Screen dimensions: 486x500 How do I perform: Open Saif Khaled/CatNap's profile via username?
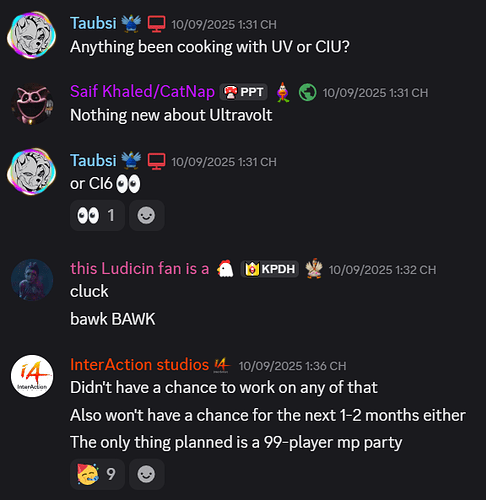[142, 92]
